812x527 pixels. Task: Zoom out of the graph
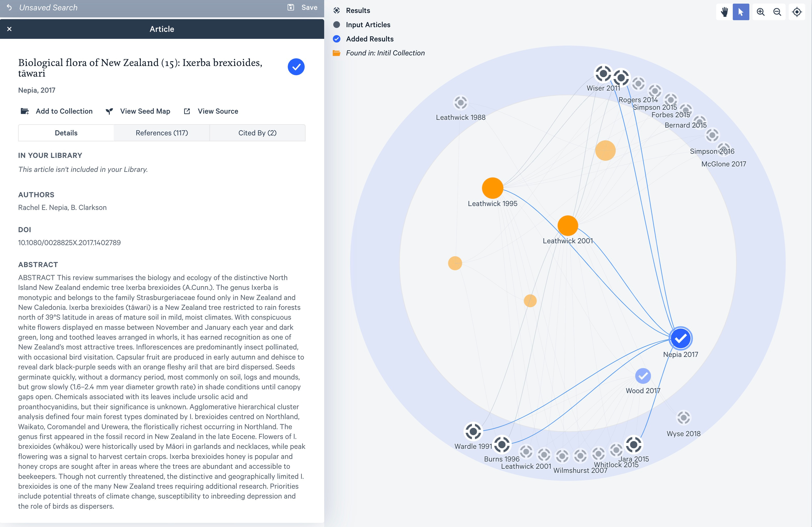pos(777,12)
